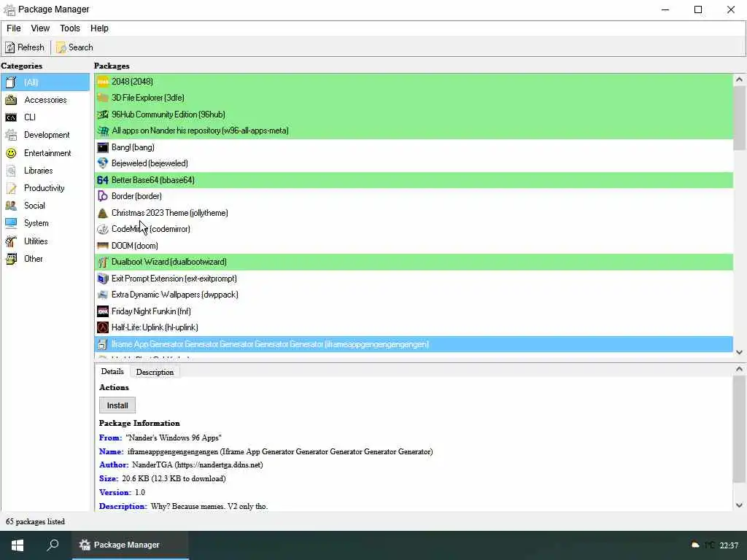Select the Accessories category icon
Viewport: 747px width, 560px height.
pyautogui.click(x=11, y=100)
